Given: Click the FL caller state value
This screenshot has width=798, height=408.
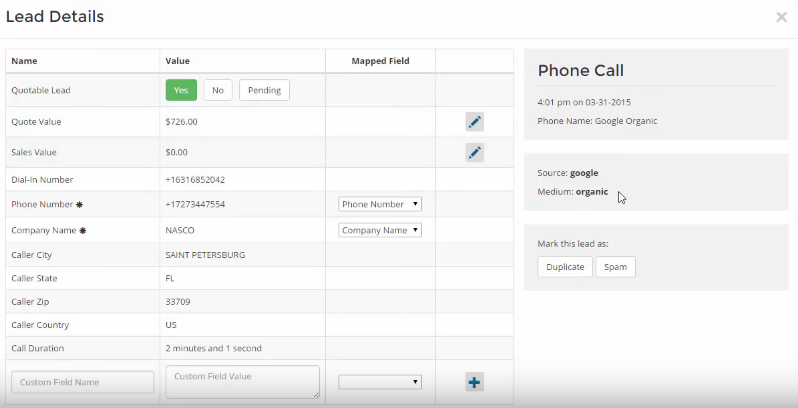Looking at the screenshot, I should (x=170, y=278).
